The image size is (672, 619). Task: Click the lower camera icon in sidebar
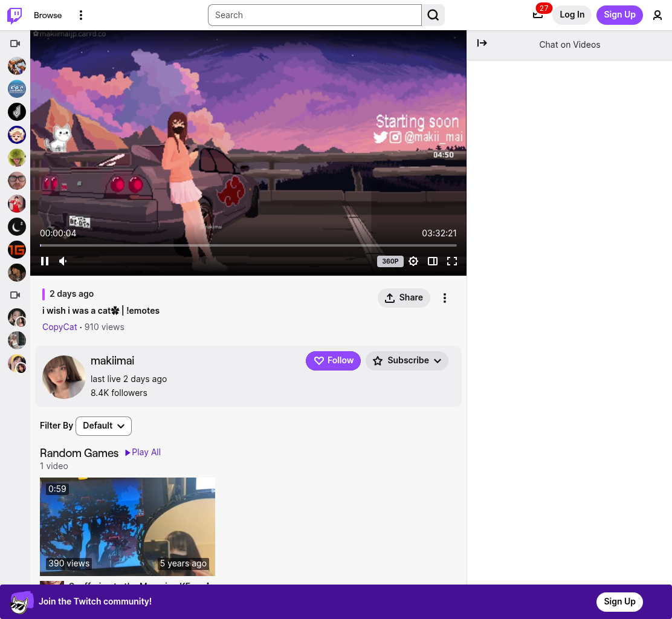[15, 295]
